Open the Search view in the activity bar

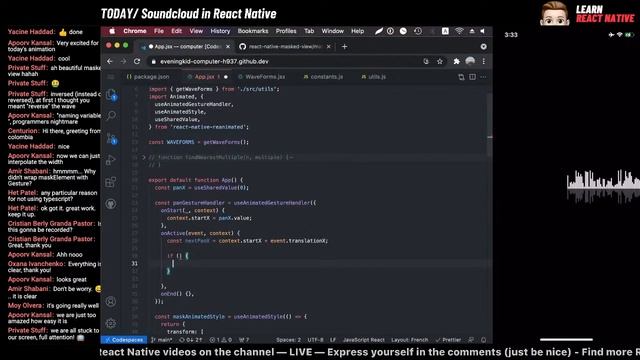pyautogui.click(x=111, y=116)
